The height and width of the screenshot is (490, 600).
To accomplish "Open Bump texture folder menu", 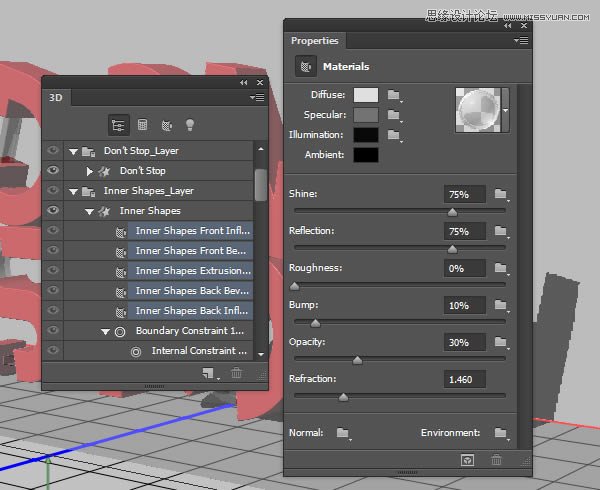I will (x=502, y=306).
